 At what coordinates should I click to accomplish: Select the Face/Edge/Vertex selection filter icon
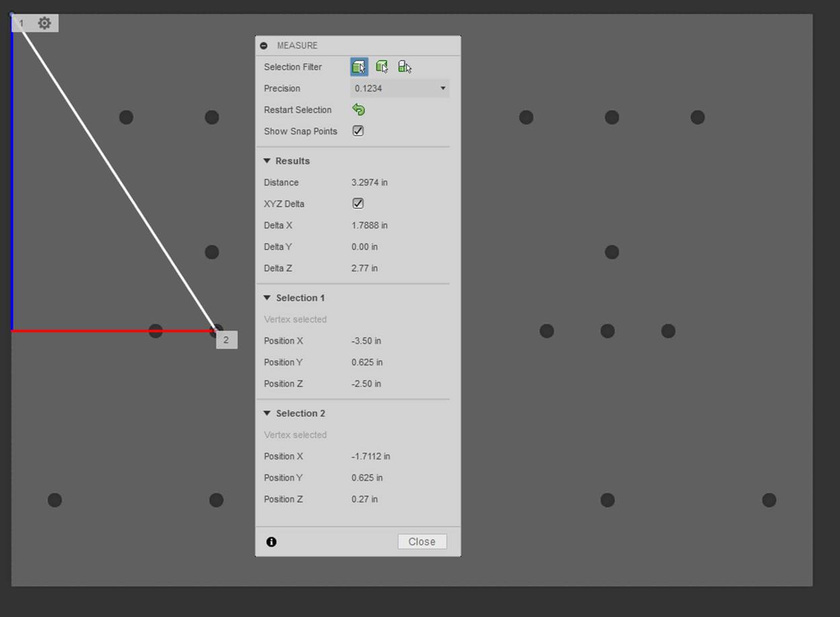[x=359, y=67]
